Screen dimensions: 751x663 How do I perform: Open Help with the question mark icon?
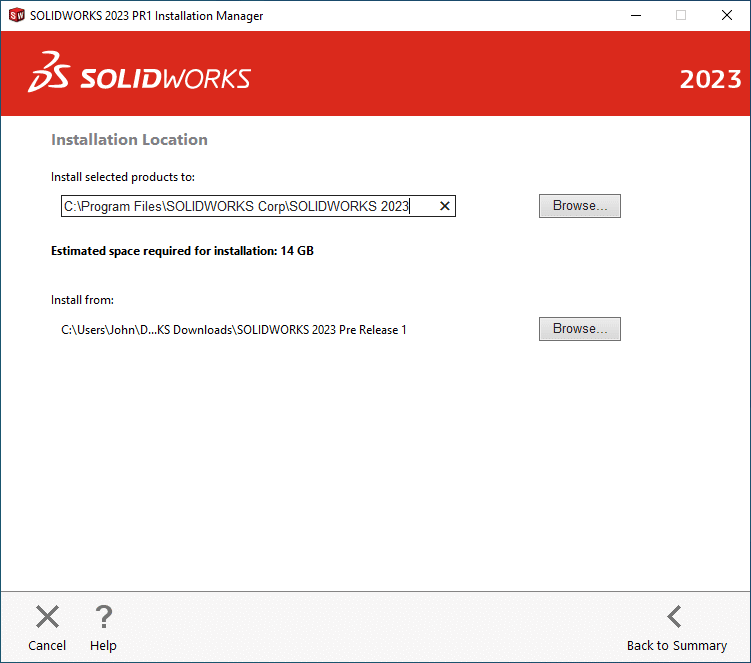click(103, 617)
